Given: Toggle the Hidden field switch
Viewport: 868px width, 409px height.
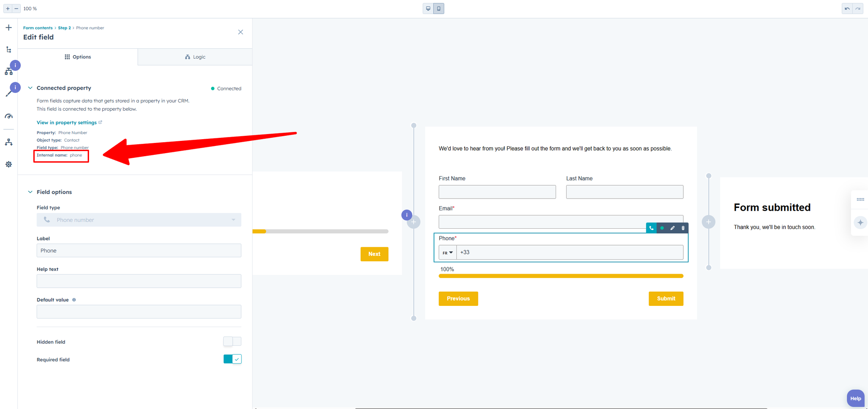Looking at the screenshot, I should [x=232, y=342].
